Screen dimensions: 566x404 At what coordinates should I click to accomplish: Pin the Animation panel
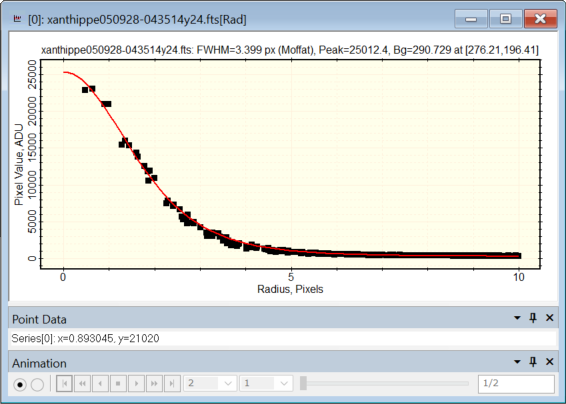coord(533,362)
